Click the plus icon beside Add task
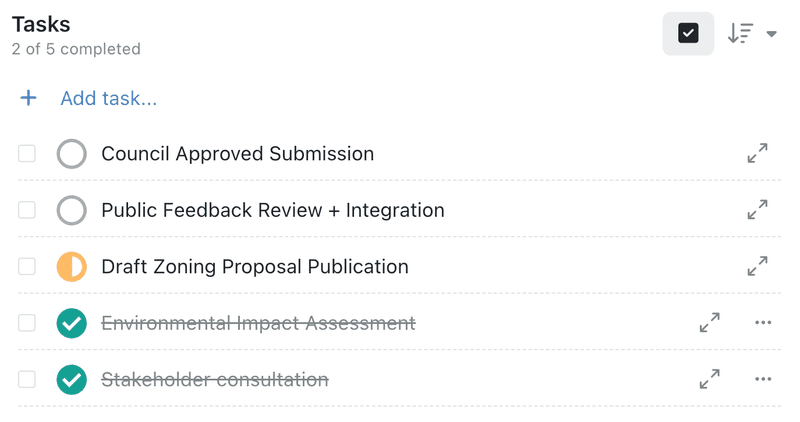 [x=28, y=98]
